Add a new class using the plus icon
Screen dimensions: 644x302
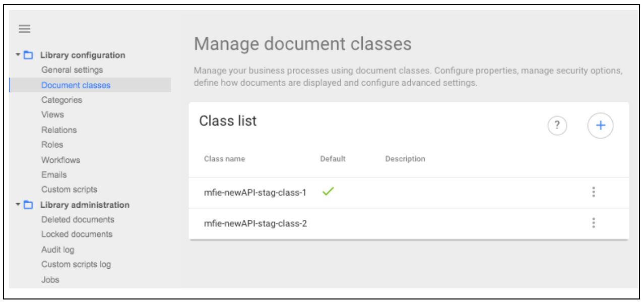click(600, 125)
